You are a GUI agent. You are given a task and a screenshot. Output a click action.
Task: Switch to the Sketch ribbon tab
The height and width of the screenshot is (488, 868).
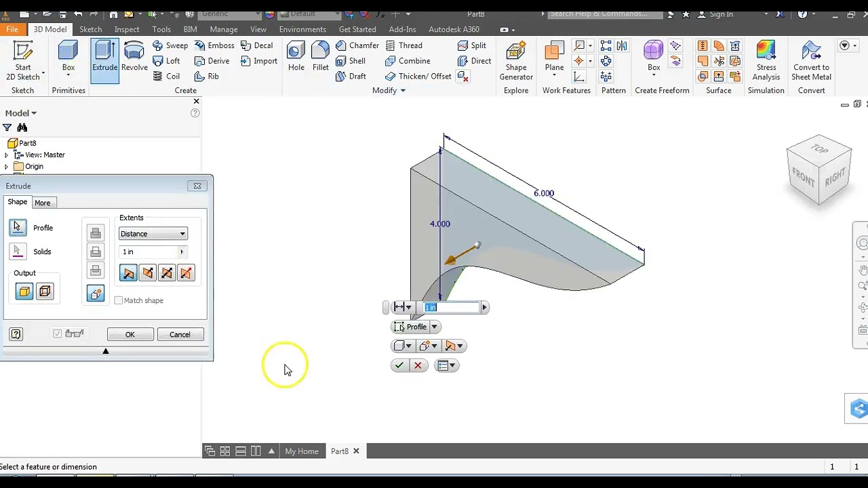coord(90,29)
